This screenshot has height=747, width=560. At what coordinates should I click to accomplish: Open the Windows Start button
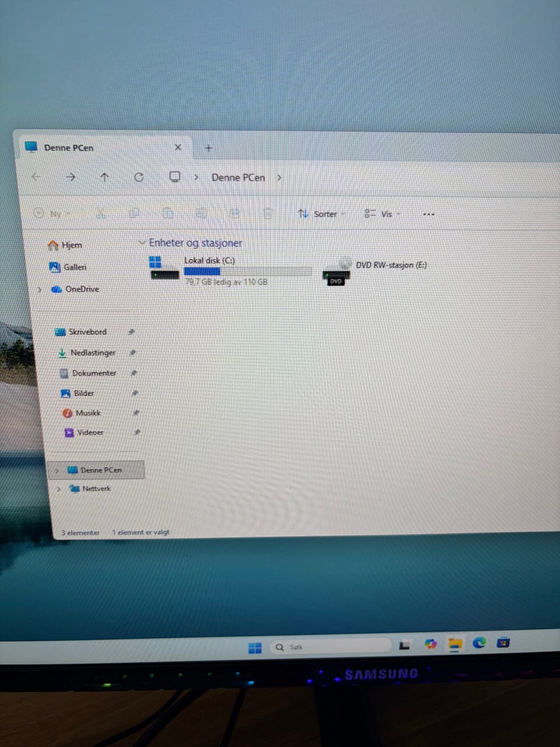255,648
